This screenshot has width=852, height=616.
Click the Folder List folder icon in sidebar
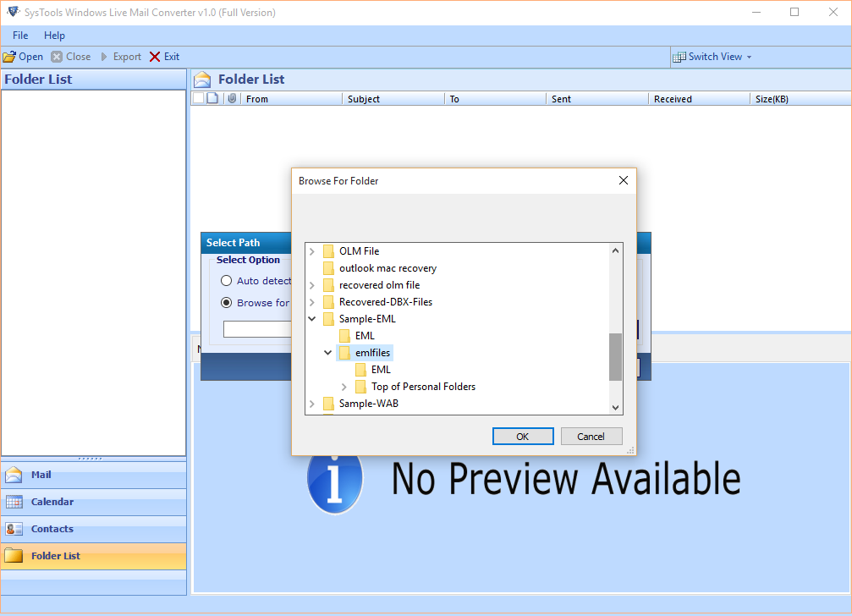tap(14, 556)
